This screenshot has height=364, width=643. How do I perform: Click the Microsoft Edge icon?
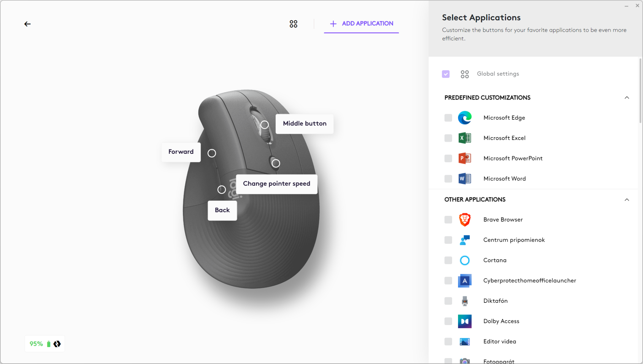[464, 118]
